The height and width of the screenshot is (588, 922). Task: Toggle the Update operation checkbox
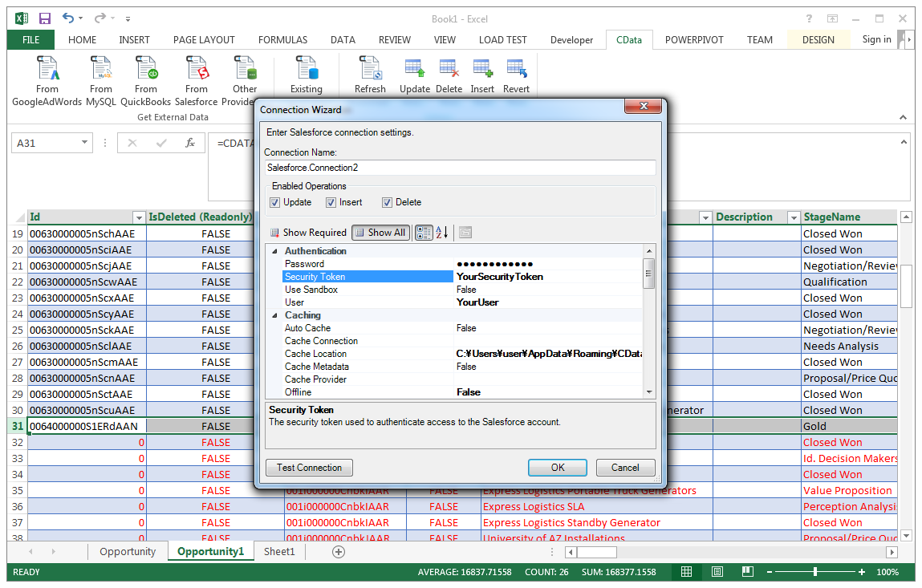click(274, 203)
